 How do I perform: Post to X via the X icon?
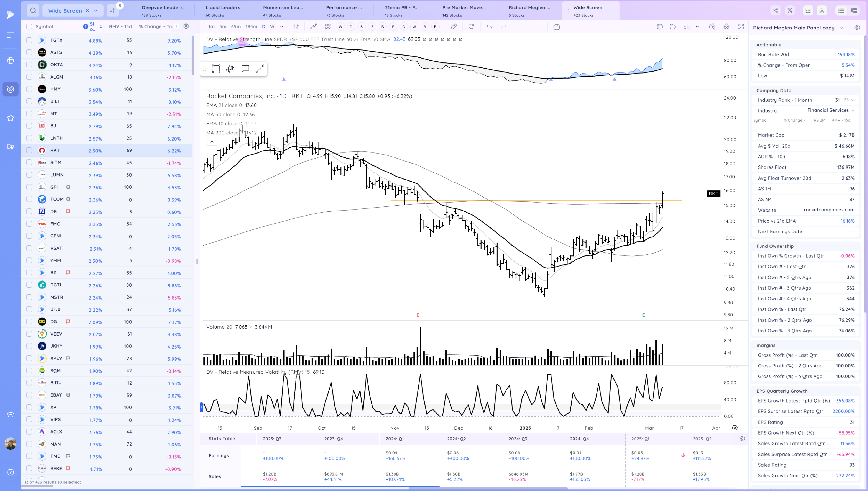790,10
